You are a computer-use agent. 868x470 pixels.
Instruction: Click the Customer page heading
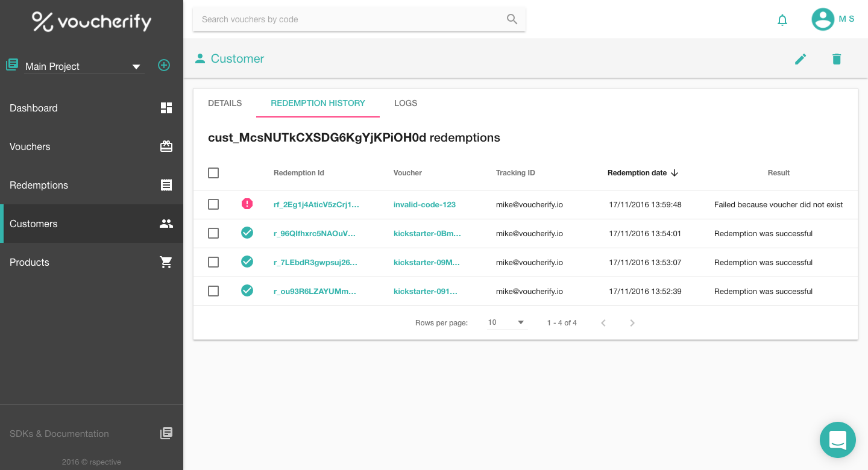coord(237,58)
